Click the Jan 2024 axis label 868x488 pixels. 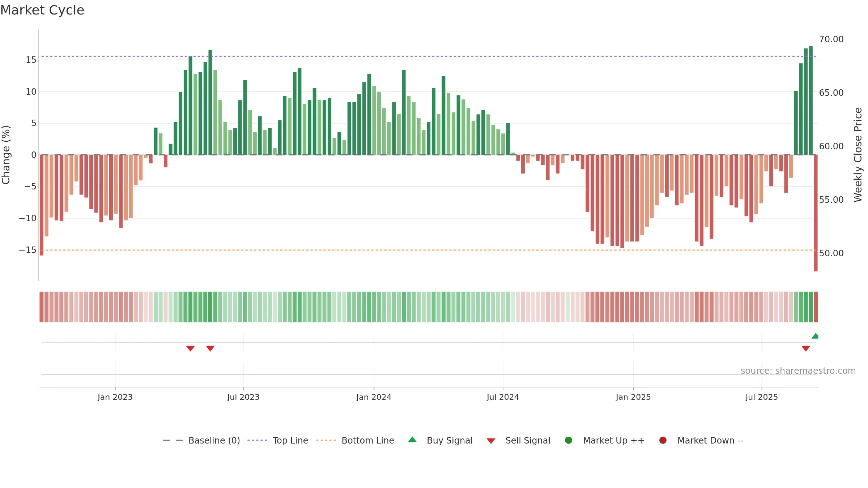[x=374, y=397]
